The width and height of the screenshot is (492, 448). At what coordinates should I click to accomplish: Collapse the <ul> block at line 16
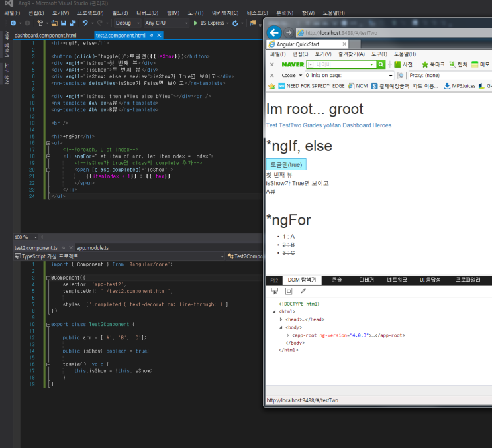[x=48, y=143]
